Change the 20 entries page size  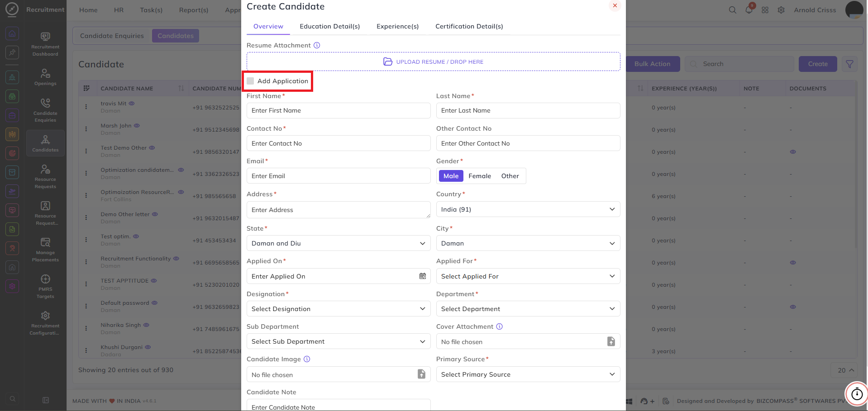(x=844, y=370)
